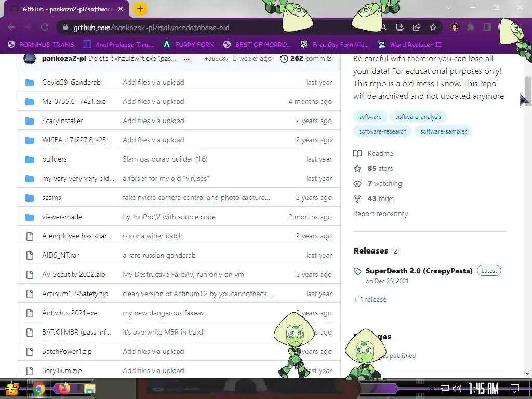Screen dimensions: 532x399
Task: Click the file icon next to AIDS_NT.rar
Action: coord(30,256)
